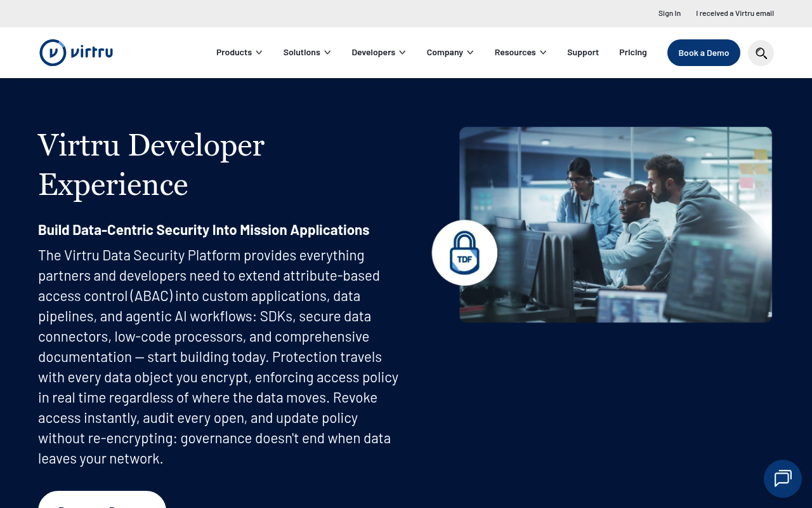Expand the Developers chevron
The height and width of the screenshot is (508, 812).
coord(402,53)
